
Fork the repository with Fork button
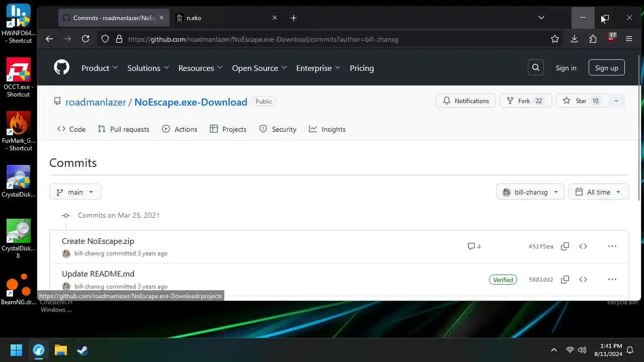(526, 101)
